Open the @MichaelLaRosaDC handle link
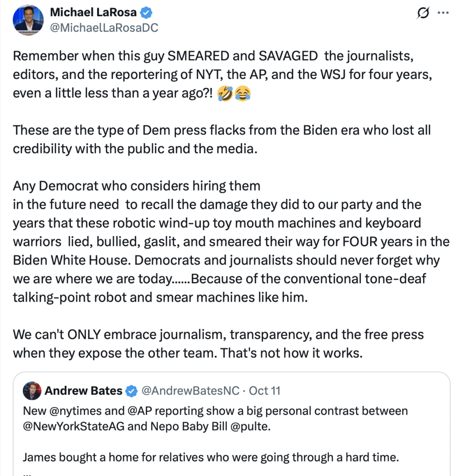 pos(104,28)
